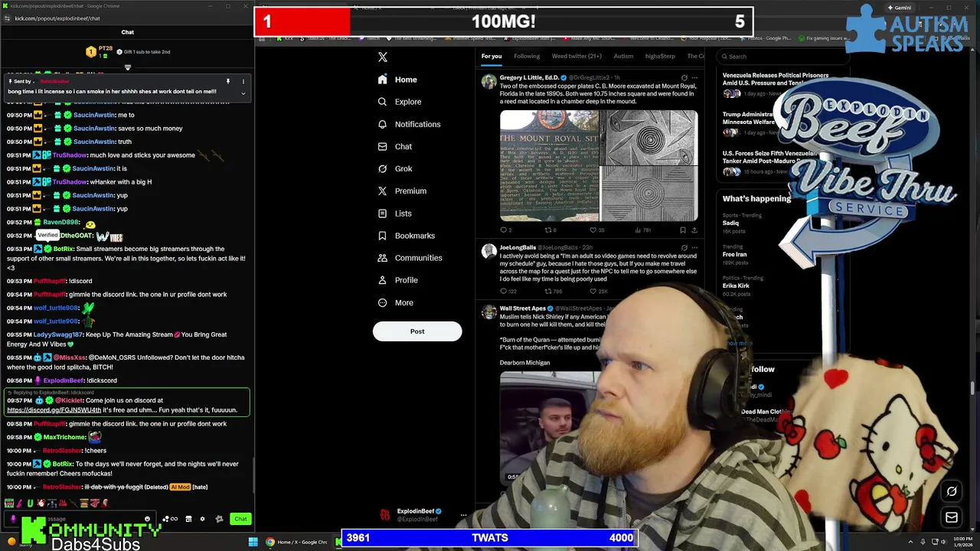Viewport: 980px width, 551px height.
Task: Open site info button in Kick chat address bar
Action: [x=7, y=18]
